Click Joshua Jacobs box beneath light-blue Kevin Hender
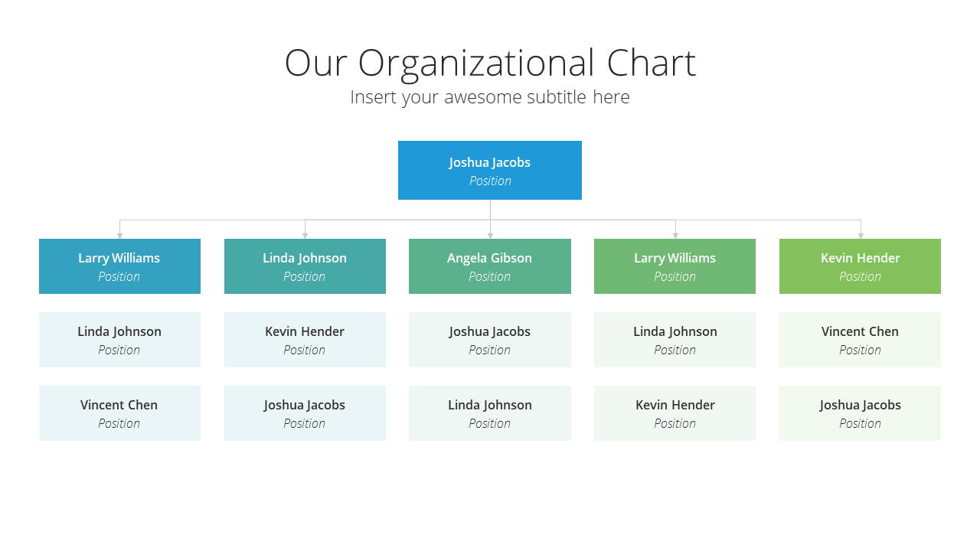 [x=305, y=413]
